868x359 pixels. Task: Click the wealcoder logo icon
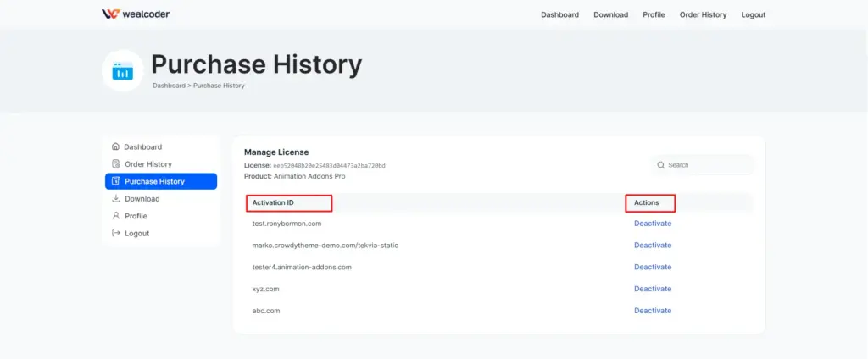click(x=110, y=14)
